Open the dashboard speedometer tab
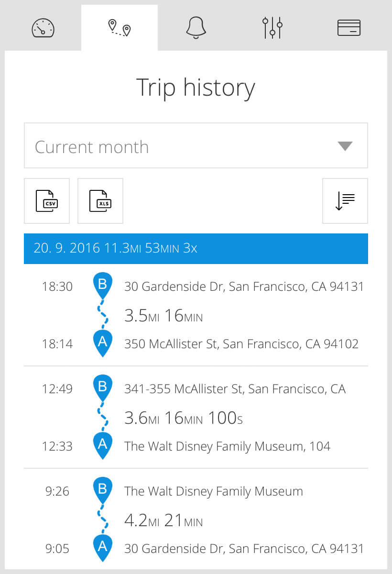 (x=43, y=28)
